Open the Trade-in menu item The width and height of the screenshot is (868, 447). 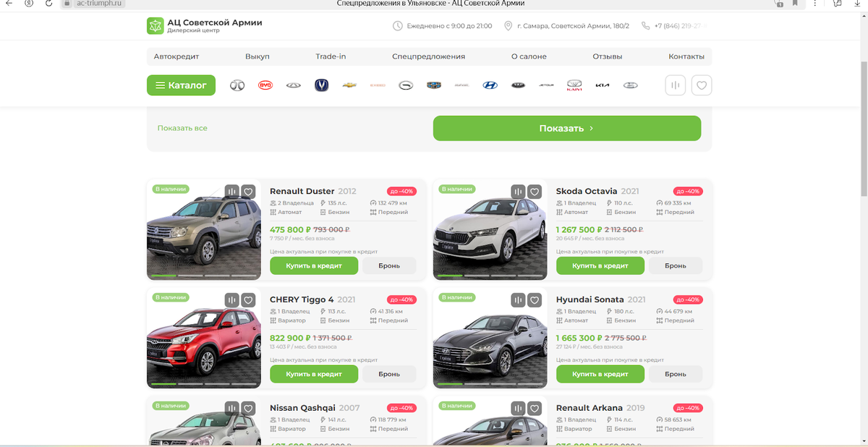[x=331, y=56]
